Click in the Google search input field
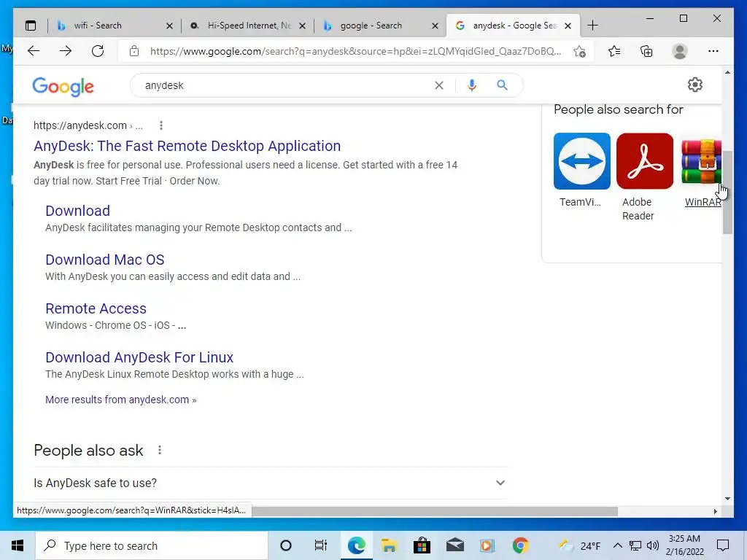The image size is (747, 560). pyautogui.click(x=286, y=85)
